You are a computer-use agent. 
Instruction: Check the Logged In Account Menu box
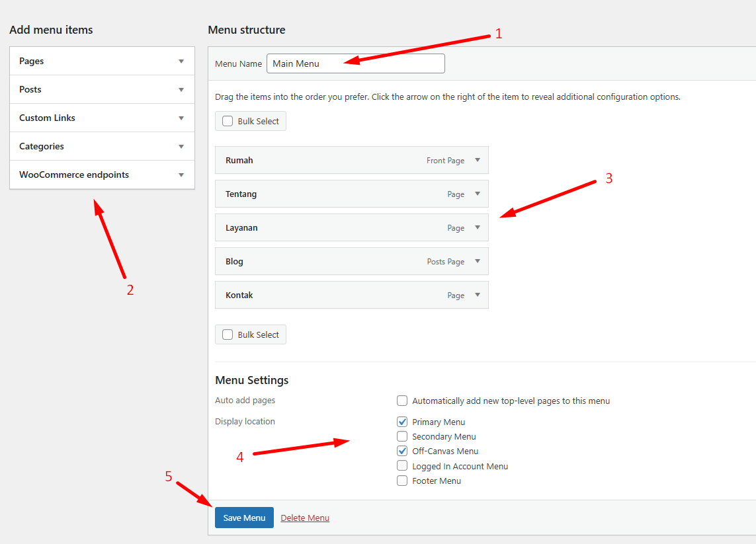click(402, 466)
